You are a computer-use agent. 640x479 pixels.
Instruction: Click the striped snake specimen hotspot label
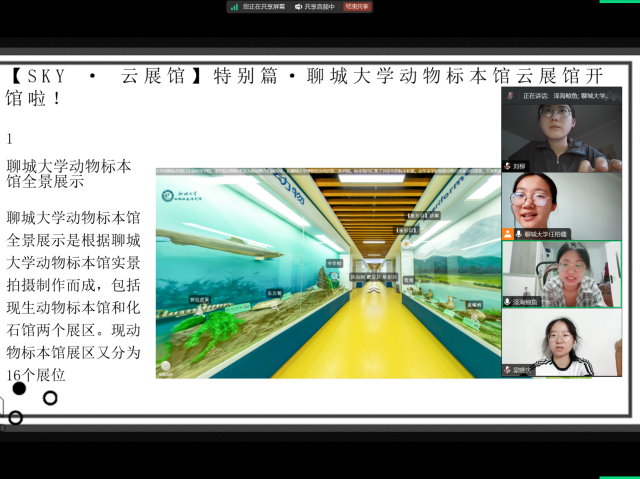coord(200,299)
